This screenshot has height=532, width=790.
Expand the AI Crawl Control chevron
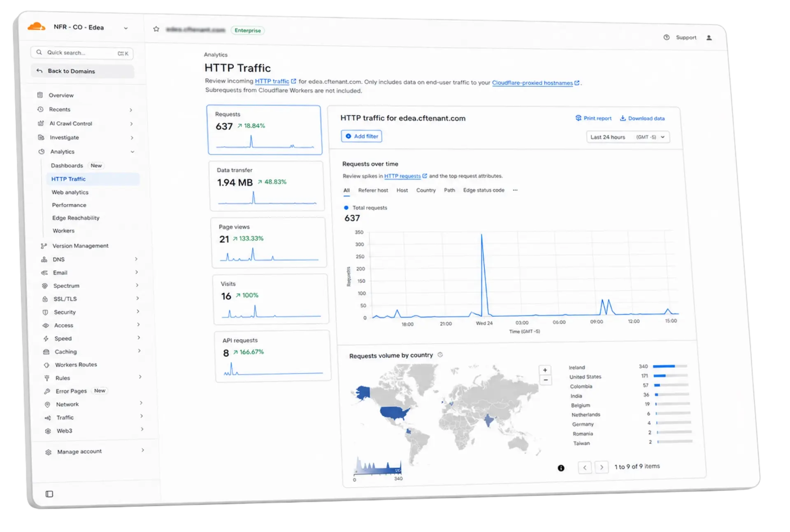coord(131,124)
